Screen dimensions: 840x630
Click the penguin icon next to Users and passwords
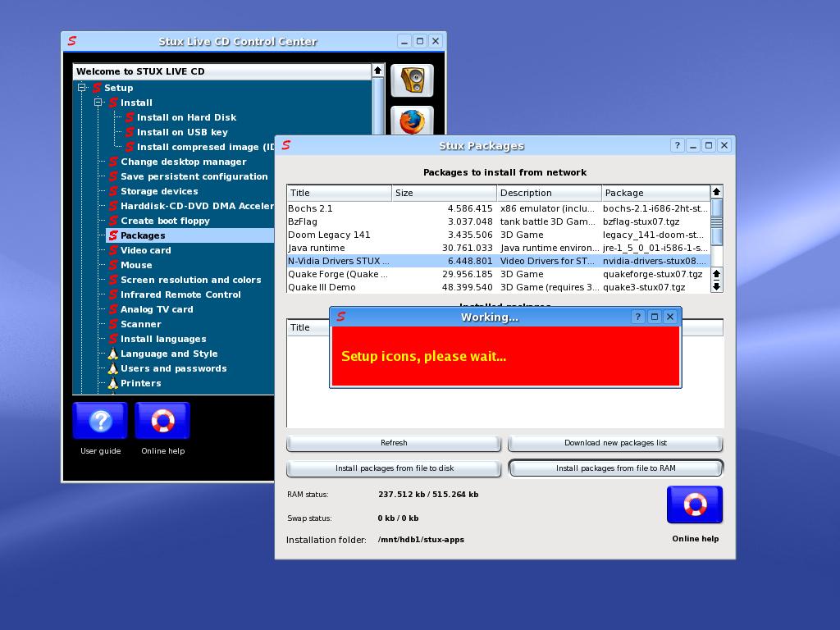[x=112, y=368]
